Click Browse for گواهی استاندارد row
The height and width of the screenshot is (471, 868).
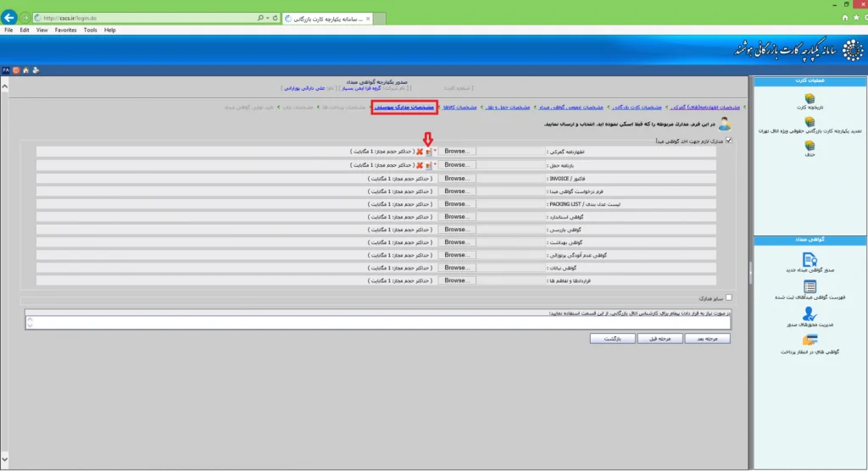(457, 216)
